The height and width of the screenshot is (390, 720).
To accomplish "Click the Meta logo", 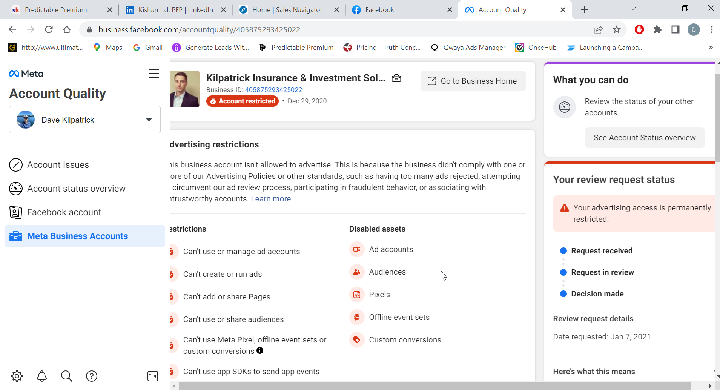I will pyautogui.click(x=26, y=73).
